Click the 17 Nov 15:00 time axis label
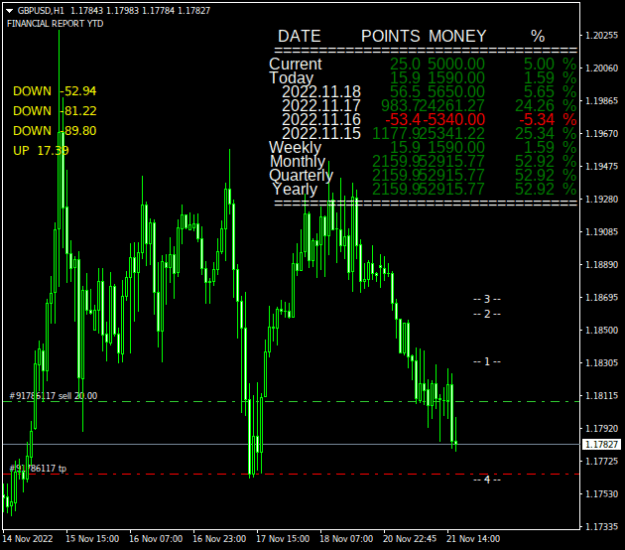 pos(283,539)
